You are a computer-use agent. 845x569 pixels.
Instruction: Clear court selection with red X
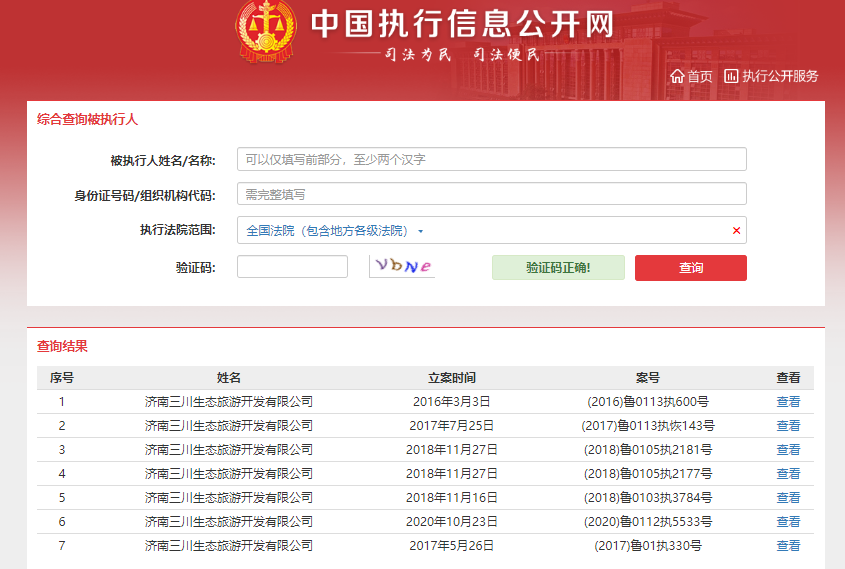click(x=736, y=231)
